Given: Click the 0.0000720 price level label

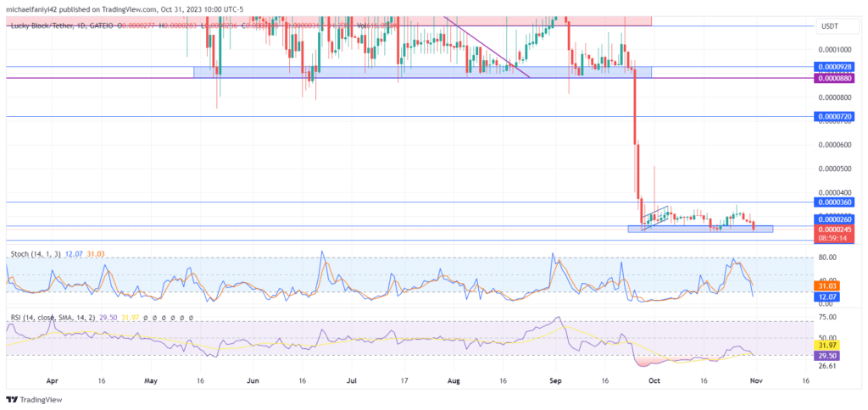Looking at the screenshot, I should click(x=834, y=117).
